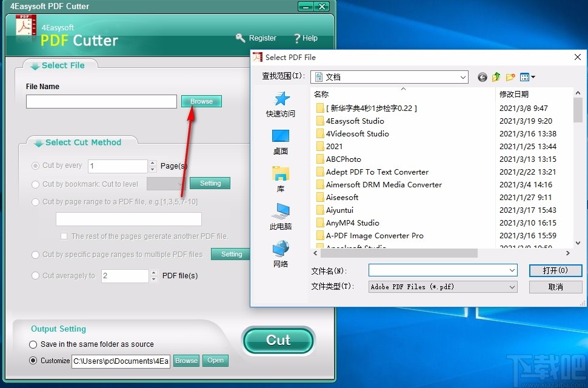Image resolution: width=588 pixels, height=388 pixels.
Task: Click the Go Back arrow in Select PDF File dialog
Action: click(482, 77)
